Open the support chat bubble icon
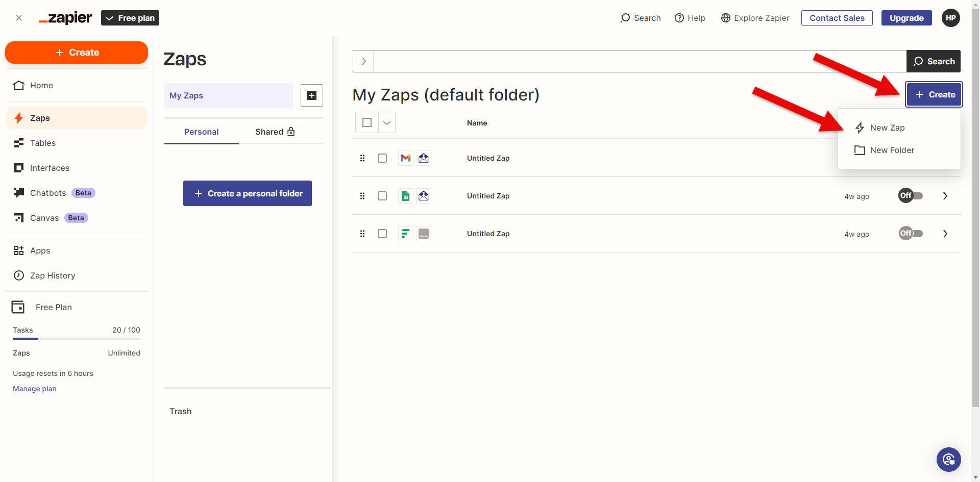 coord(949,460)
